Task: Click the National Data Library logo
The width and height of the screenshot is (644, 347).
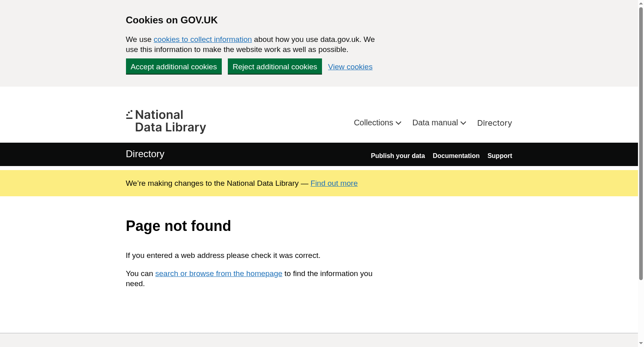Action: pos(166,121)
